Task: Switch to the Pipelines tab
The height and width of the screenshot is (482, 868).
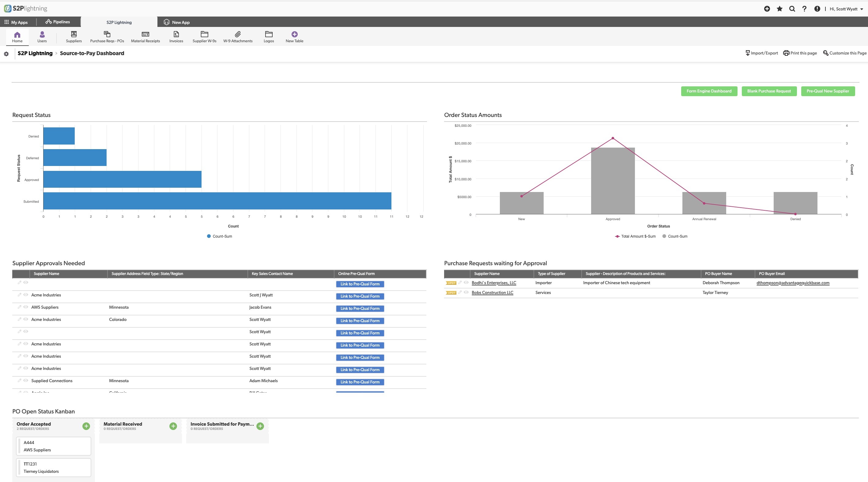Action: 58,22
